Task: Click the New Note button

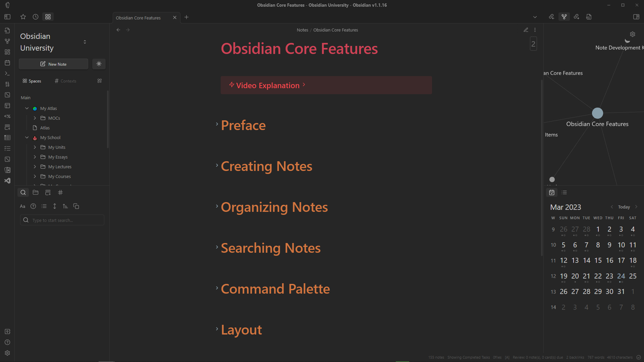Action: coord(53,64)
